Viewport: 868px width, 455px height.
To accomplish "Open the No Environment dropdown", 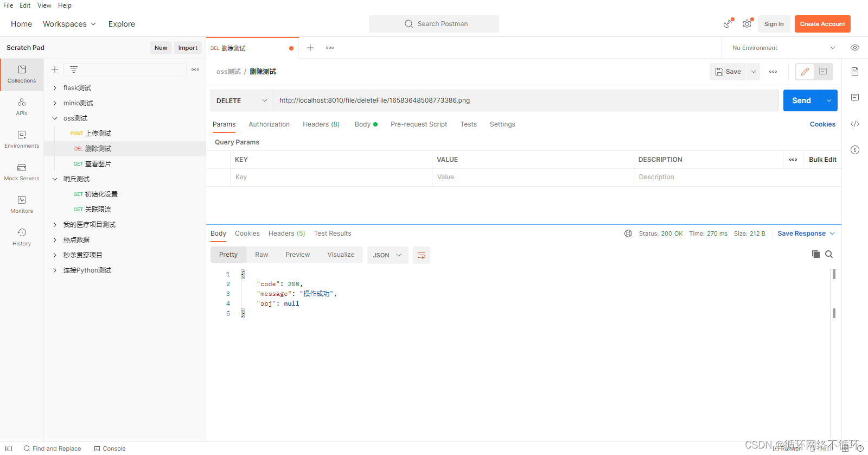I will point(783,48).
